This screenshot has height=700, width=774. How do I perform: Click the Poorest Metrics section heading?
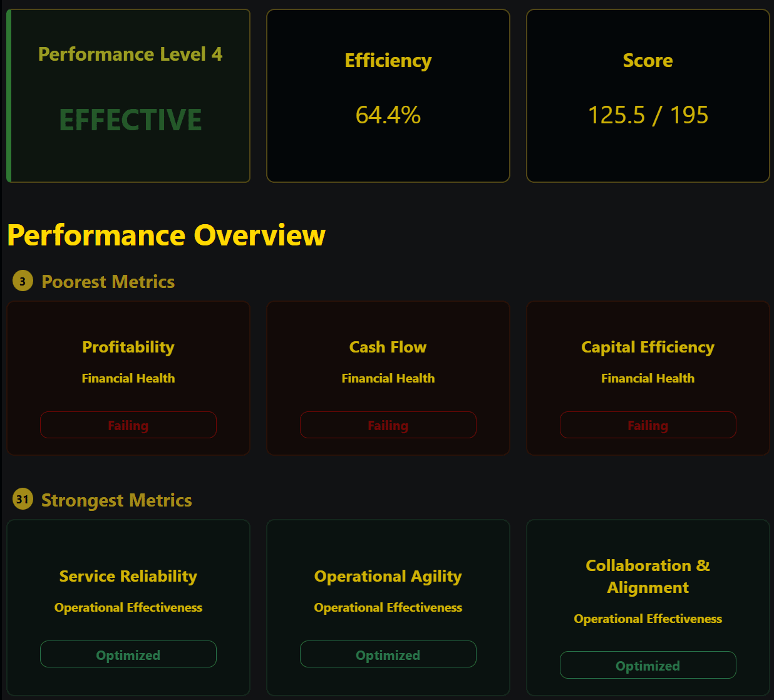click(x=108, y=282)
